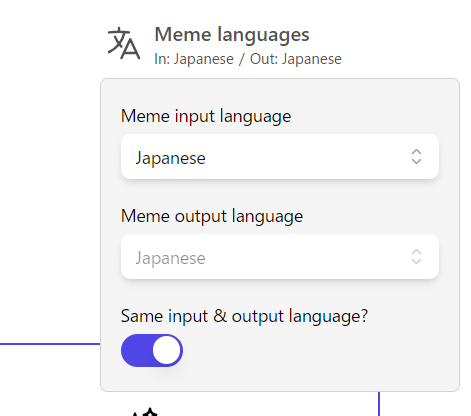The width and height of the screenshot is (471, 416).
Task: Click the horizontal blue connector line at left
Action: click(x=50, y=344)
